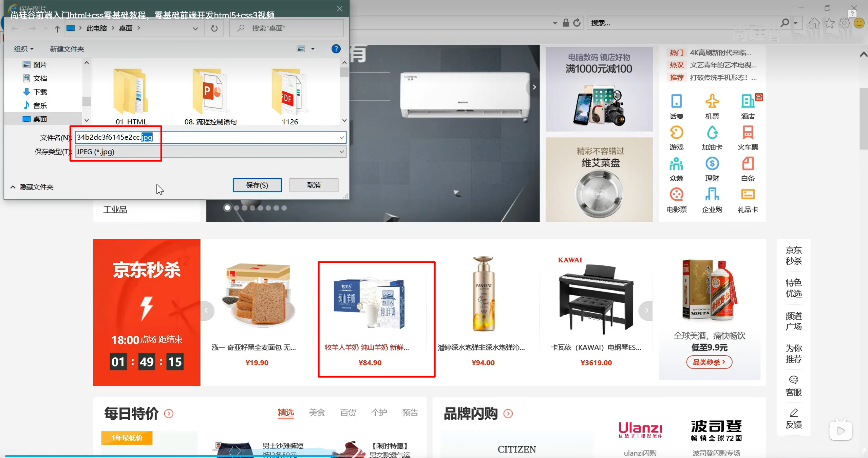
Task: Open the 4K高刷新时代来临 news link
Action: pos(720,53)
